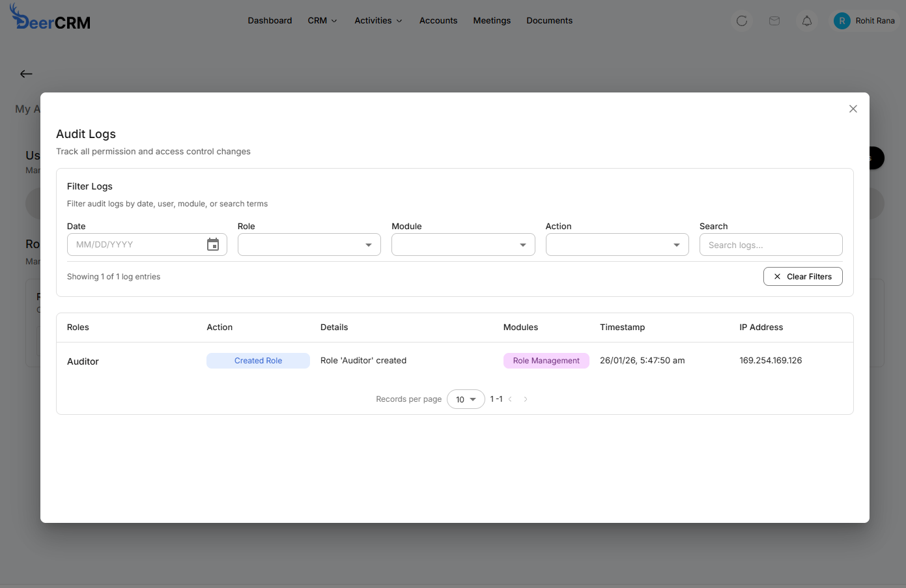Click the DeerCRM logo
Viewport: 906px width, 588px height.
pos(50,18)
